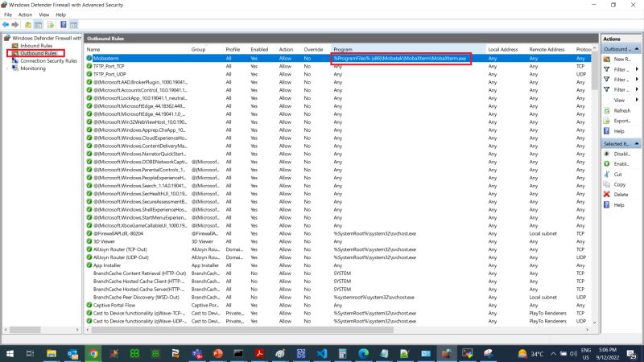Click green check icon of 3D Viewer rule

coord(89,241)
